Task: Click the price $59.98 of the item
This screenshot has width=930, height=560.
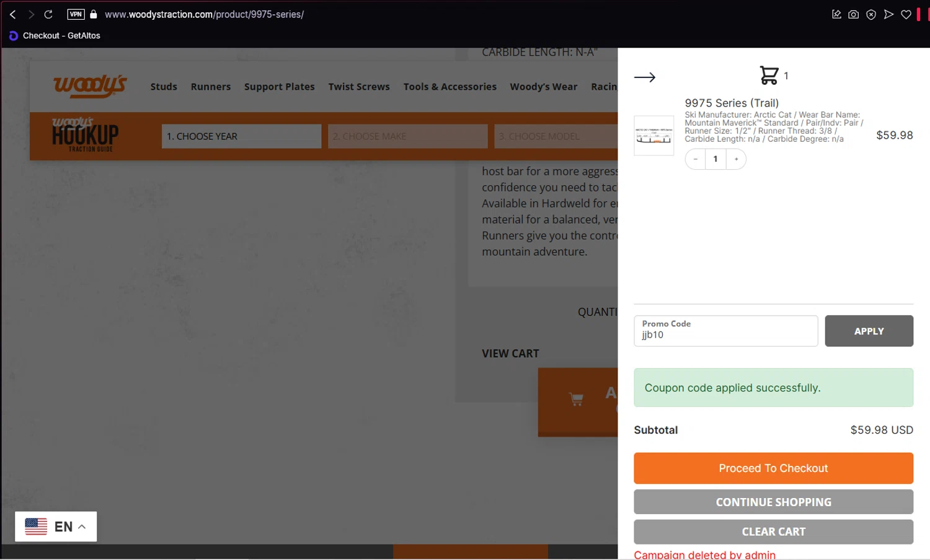Action: click(894, 135)
